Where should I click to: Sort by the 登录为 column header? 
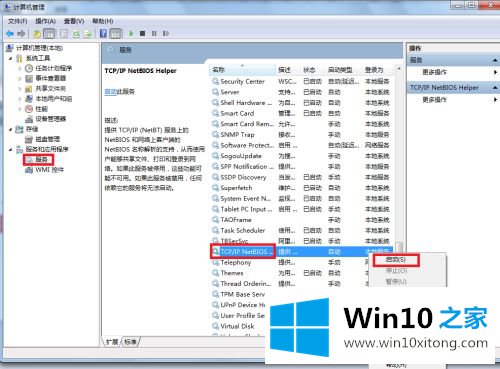coord(378,70)
